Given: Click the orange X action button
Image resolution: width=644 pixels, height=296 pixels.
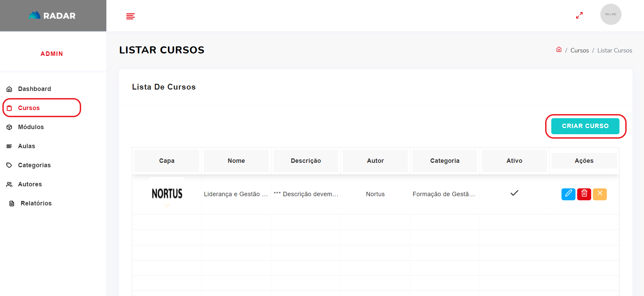Looking at the screenshot, I should pos(600,194).
